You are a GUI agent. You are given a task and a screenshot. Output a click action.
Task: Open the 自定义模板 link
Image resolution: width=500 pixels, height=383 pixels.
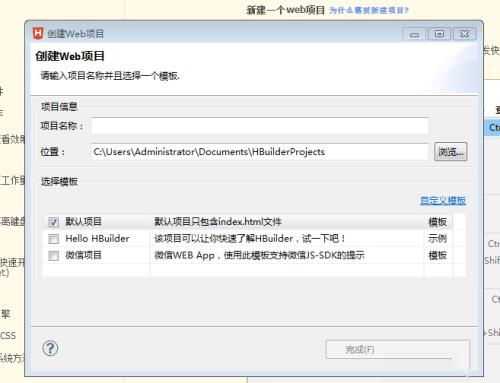tap(443, 201)
